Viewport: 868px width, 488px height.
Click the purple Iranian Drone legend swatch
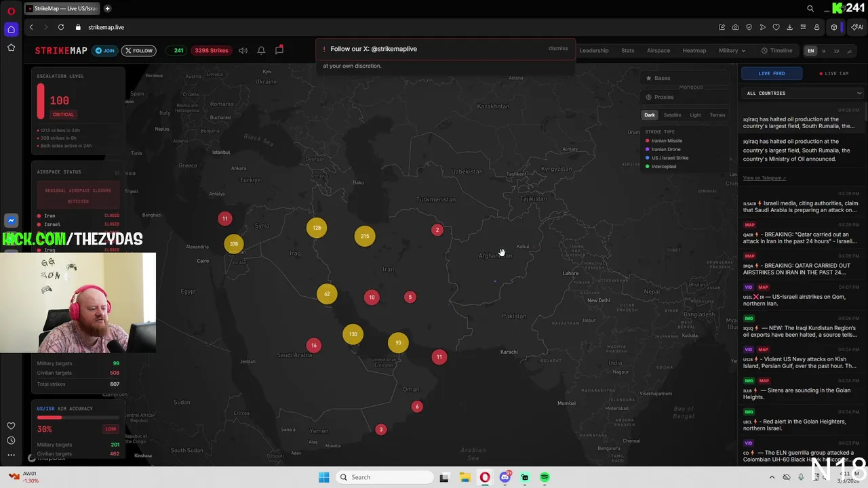[x=648, y=149]
